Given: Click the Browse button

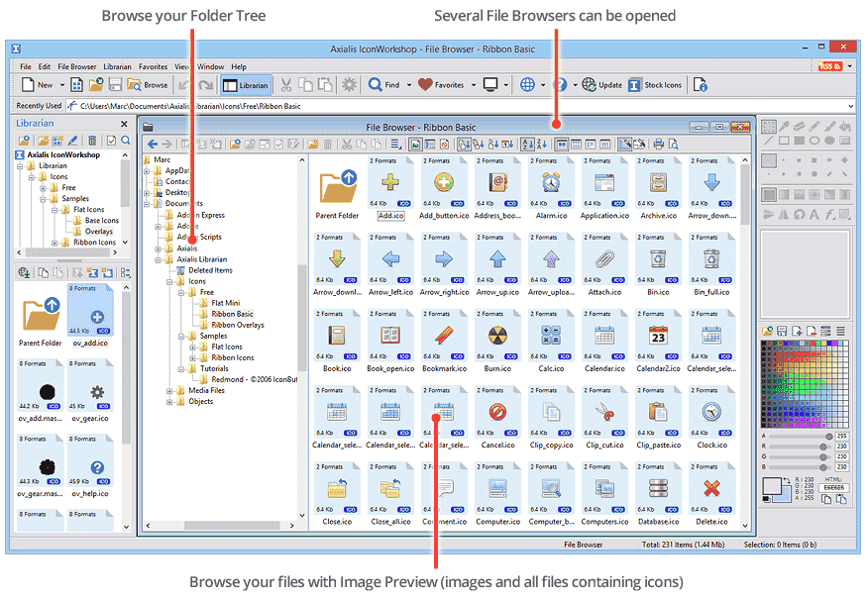Looking at the screenshot, I should click(149, 84).
